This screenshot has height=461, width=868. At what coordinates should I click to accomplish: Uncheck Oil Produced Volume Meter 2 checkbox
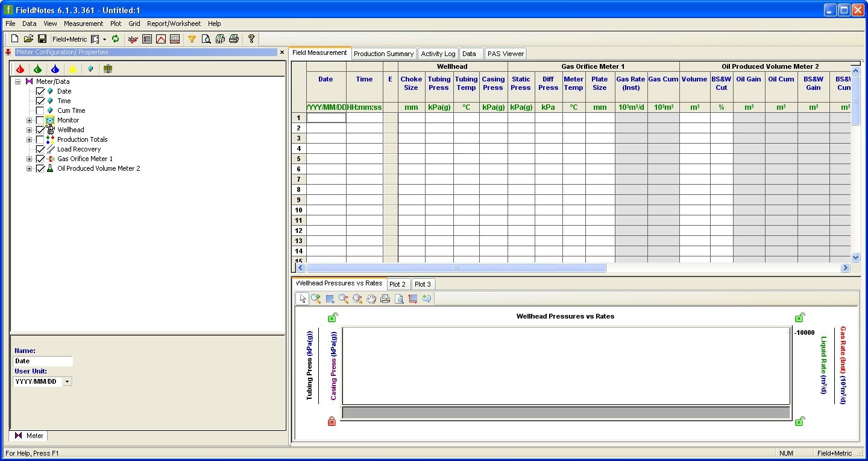tap(40, 168)
